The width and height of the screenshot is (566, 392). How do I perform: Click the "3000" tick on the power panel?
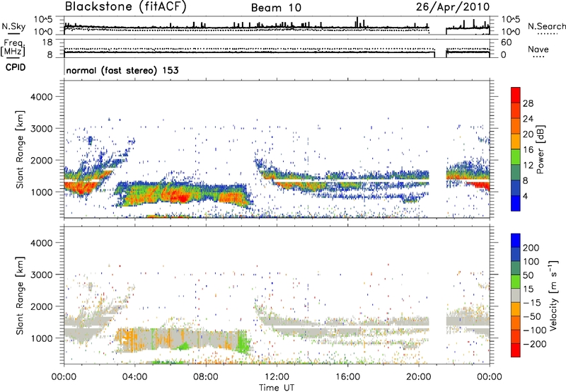tap(41, 129)
